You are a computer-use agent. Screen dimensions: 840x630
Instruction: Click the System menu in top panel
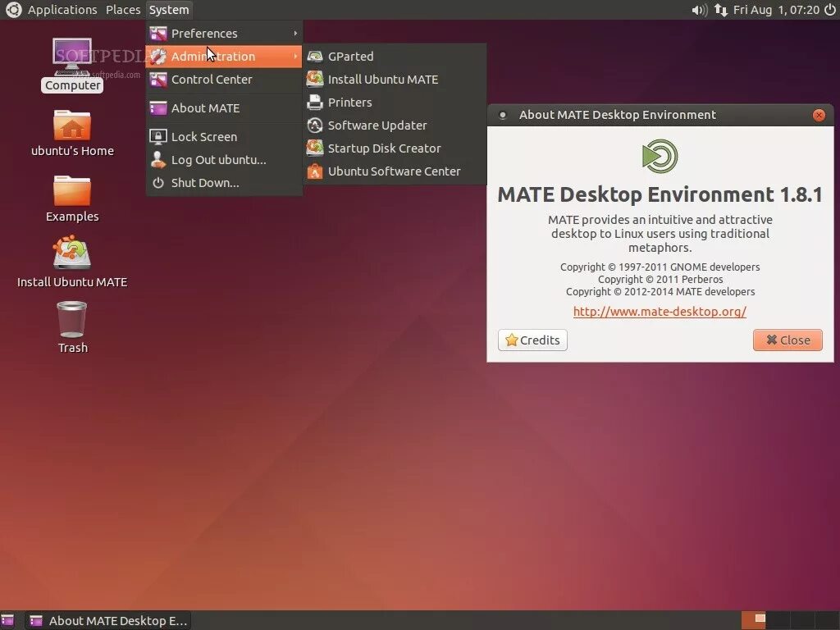[169, 10]
